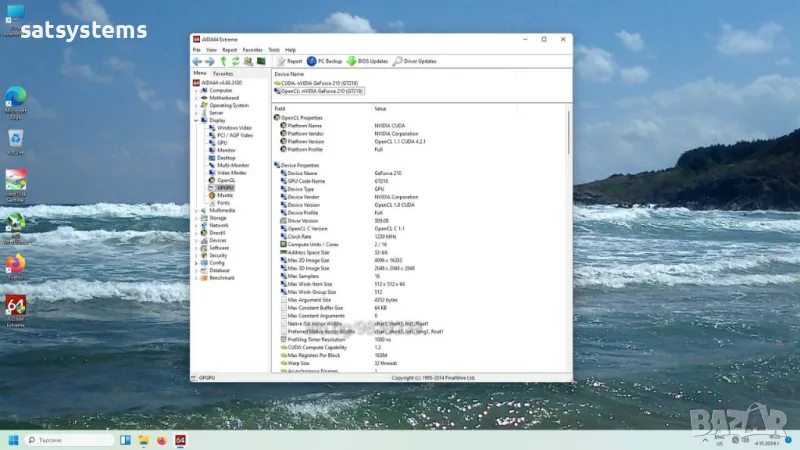Select OpenGL in the Display tree
Screen dimensions: 800x450
click(x=225, y=180)
